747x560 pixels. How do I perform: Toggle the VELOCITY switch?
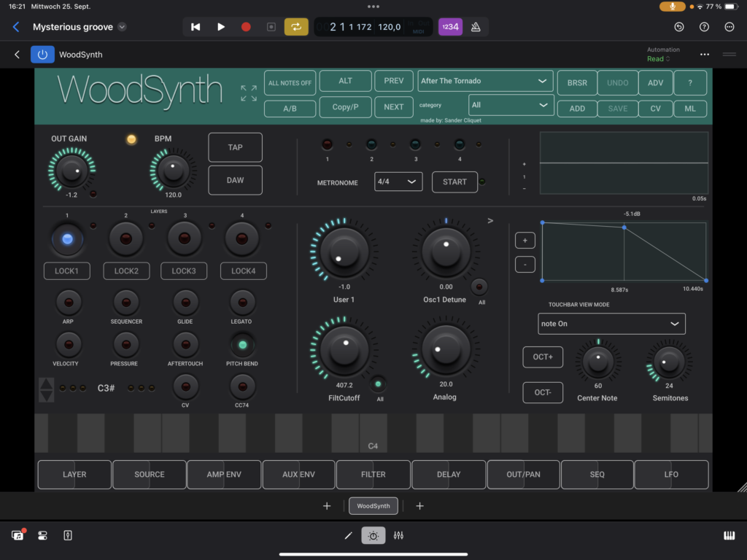(x=69, y=345)
